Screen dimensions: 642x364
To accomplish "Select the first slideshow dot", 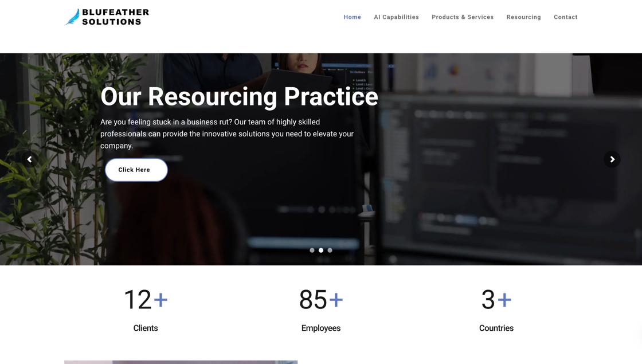I will point(312,249).
